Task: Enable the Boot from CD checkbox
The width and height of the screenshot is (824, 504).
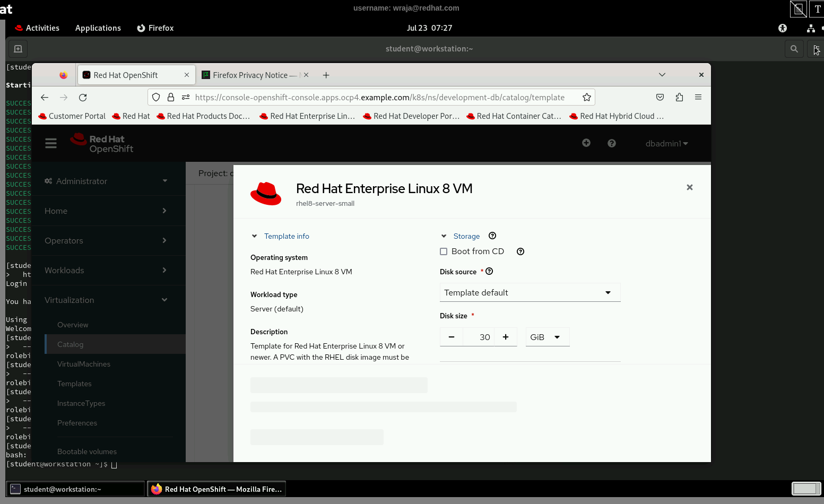Action: (444, 251)
